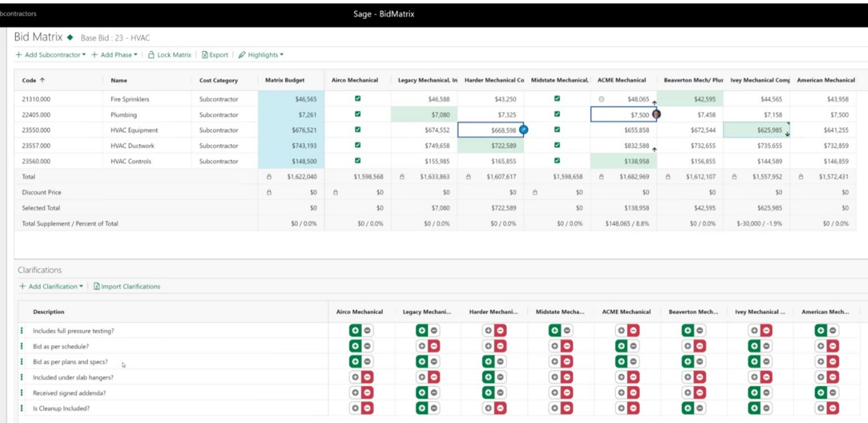The width and height of the screenshot is (868, 423).
Task: Click the lock icon beside Harder Mechanical total
Action: [x=468, y=176]
